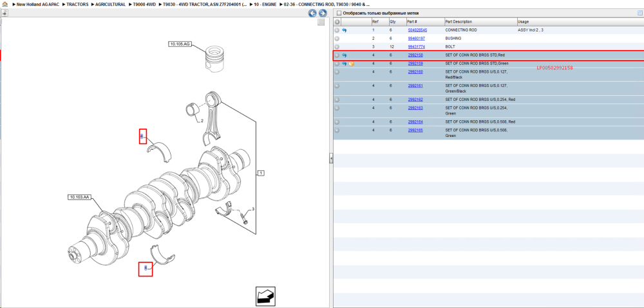
Task: Enable 'Отобразить только выбранные метки' checkbox
Action: point(339,13)
